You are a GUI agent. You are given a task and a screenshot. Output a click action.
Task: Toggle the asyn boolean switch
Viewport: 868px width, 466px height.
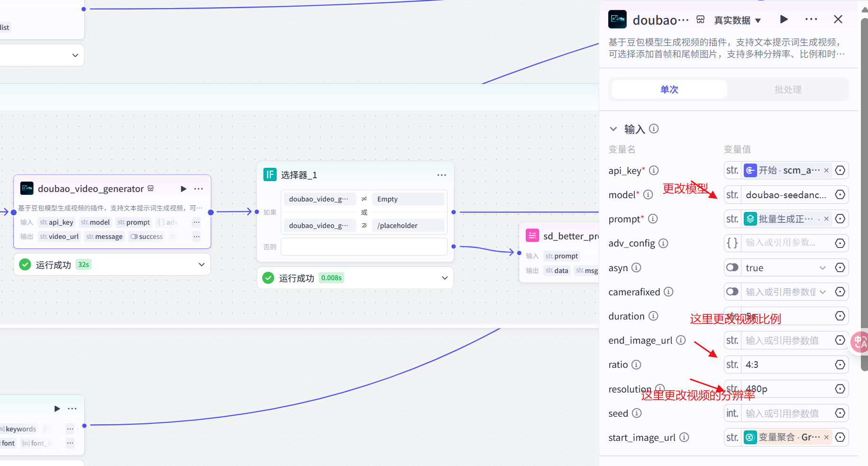732,268
